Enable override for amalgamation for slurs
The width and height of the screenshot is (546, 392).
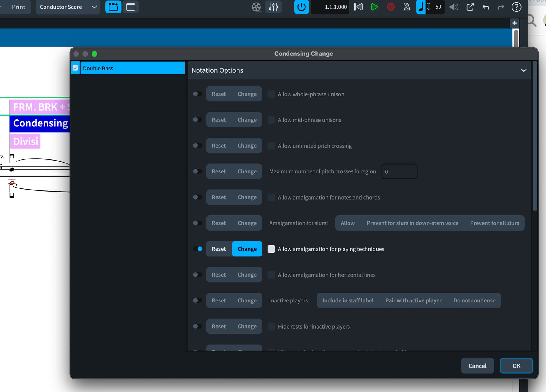click(x=197, y=223)
